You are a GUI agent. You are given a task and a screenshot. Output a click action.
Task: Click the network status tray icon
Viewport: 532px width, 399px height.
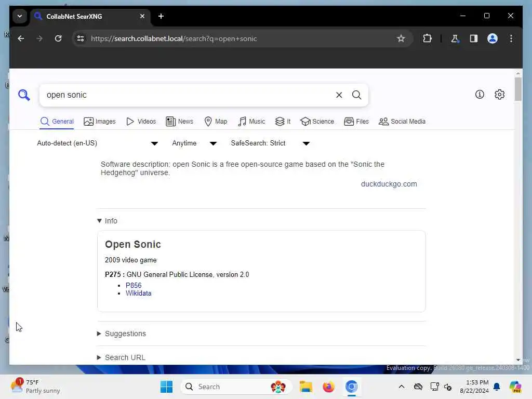pos(434,387)
